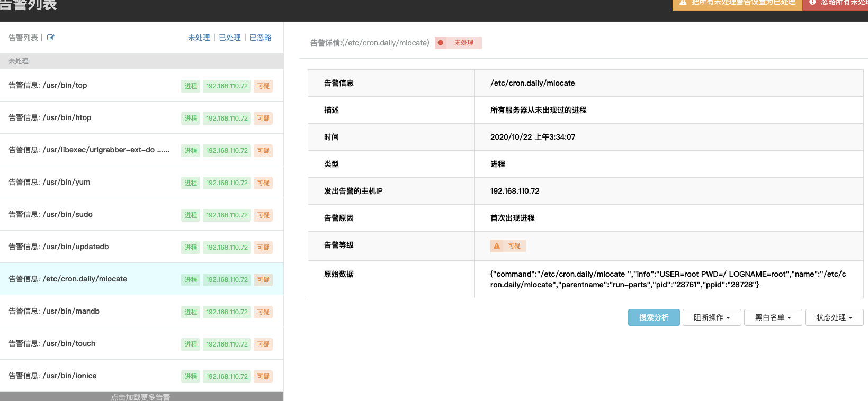Click the 进程 tag on /usr/bin/sudo row
The width and height of the screenshot is (868, 401).
[191, 215]
